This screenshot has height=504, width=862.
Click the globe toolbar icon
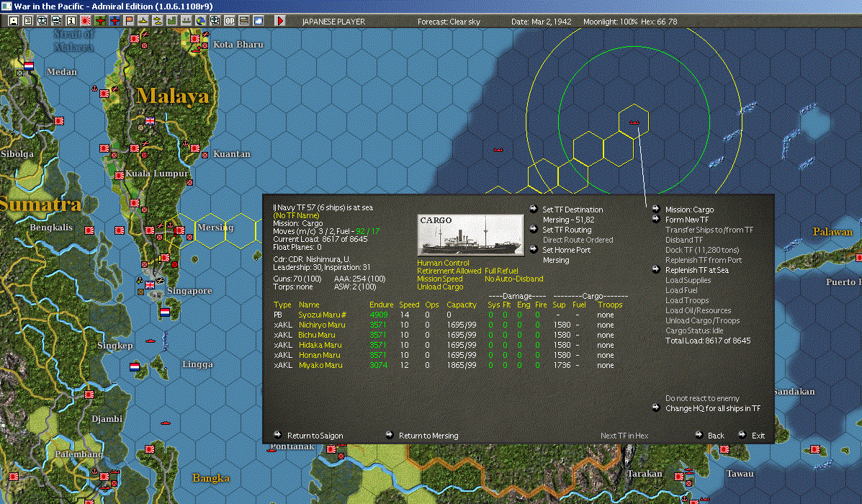tap(201, 21)
